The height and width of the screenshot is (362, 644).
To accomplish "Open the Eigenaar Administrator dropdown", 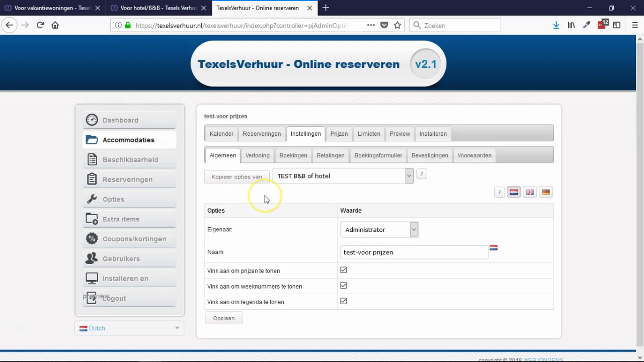I will pos(379,230).
